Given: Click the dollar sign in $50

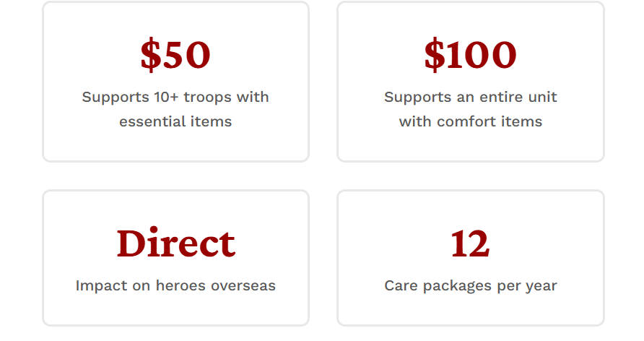Looking at the screenshot, I should 150,56.
